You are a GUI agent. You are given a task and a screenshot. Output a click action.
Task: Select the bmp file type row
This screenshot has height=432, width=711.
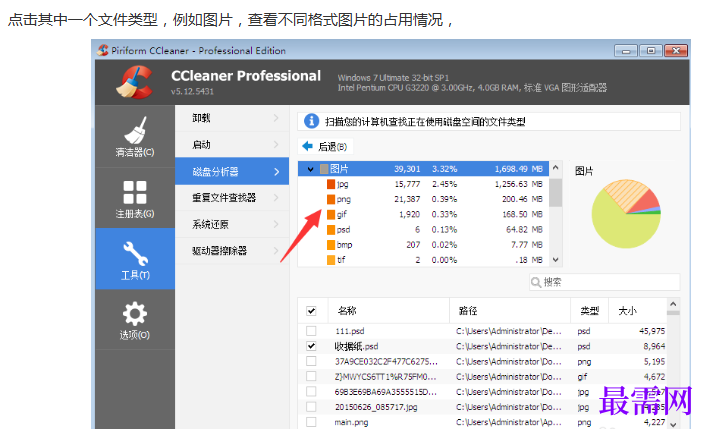coord(423,245)
